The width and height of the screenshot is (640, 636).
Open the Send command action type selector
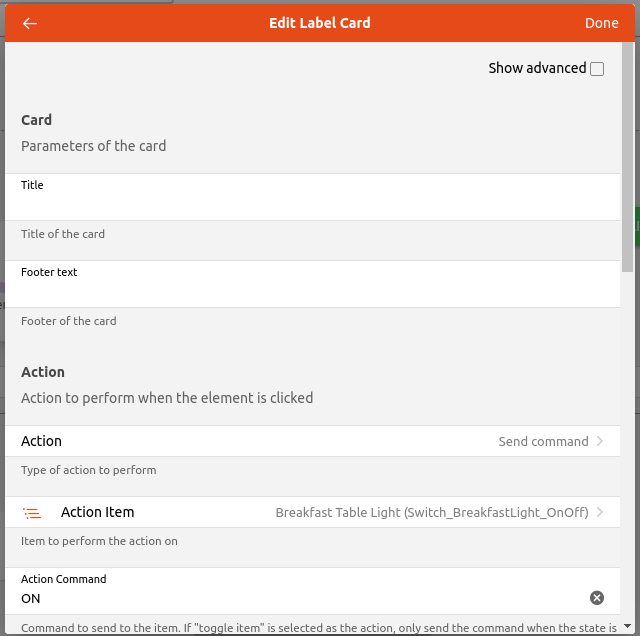543,441
